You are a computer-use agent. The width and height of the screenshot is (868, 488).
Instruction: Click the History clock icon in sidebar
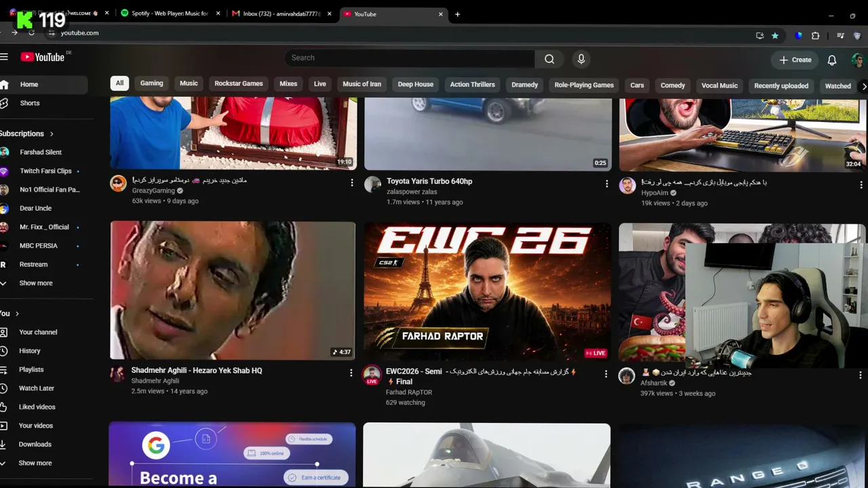(x=4, y=351)
